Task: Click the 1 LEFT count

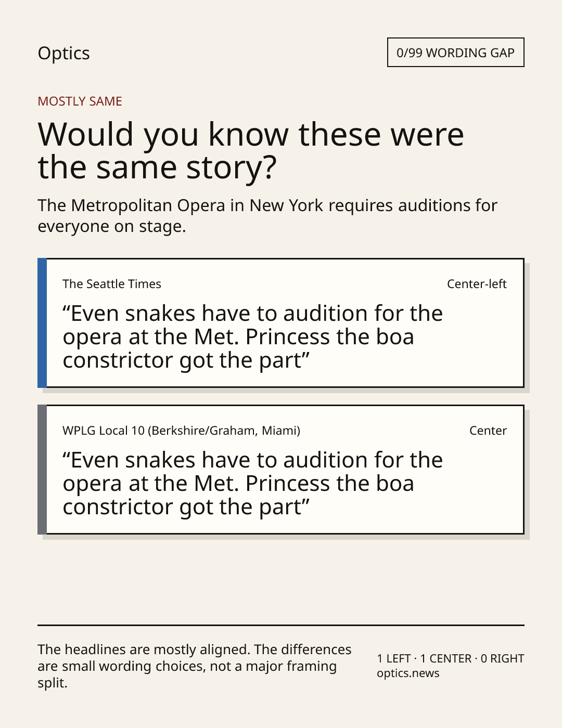Action: pos(394,659)
